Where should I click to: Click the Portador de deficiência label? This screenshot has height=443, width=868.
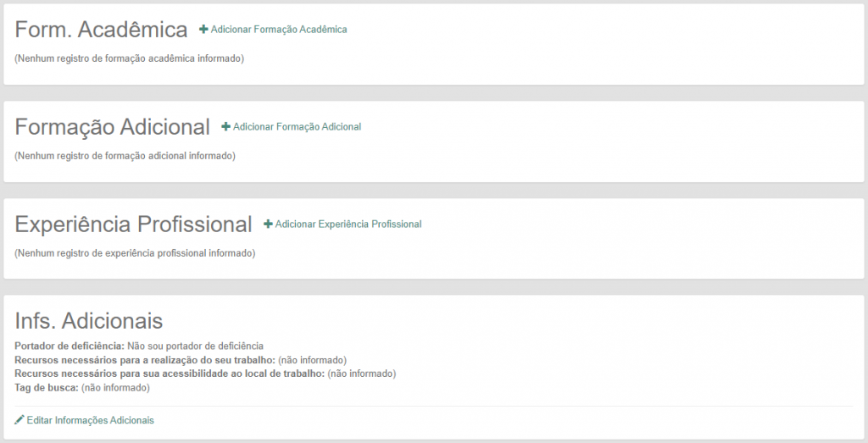(x=70, y=346)
